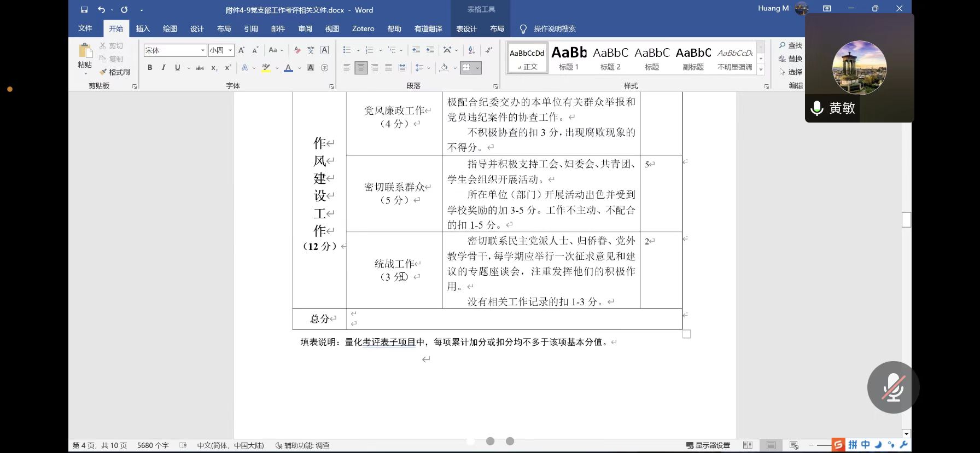Apply the 标题 1 heading style

click(569, 58)
